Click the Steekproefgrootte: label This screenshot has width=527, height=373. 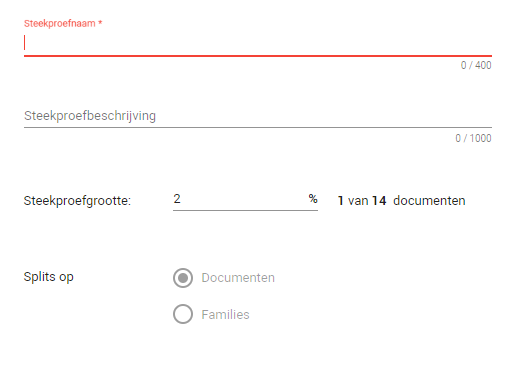[77, 201]
